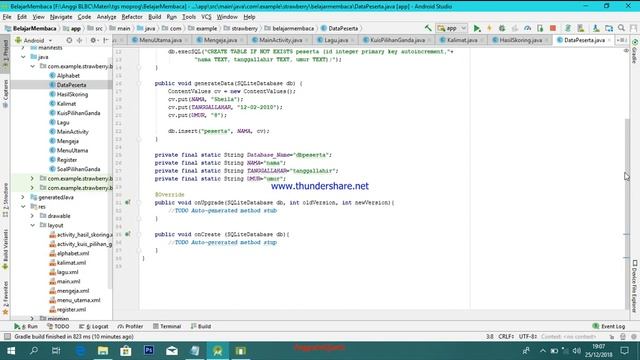
Task: Hide the Project panel with its hide icon
Action: (106, 40)
